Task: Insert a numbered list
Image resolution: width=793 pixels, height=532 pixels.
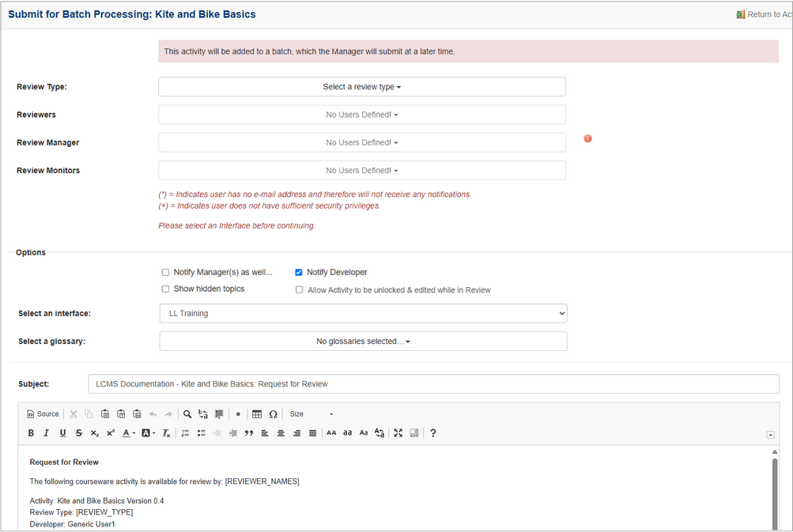Action: (x=185, y=433)
